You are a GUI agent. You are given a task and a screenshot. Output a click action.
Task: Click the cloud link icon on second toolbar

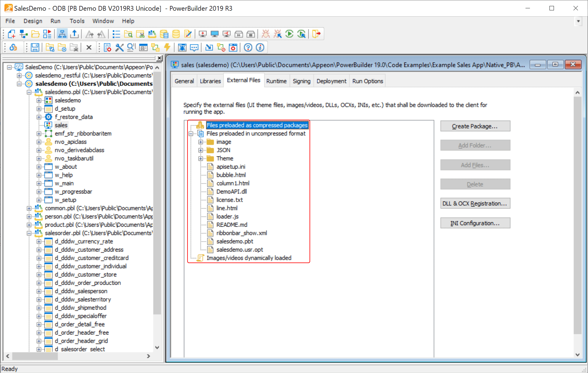coord(13,47)
